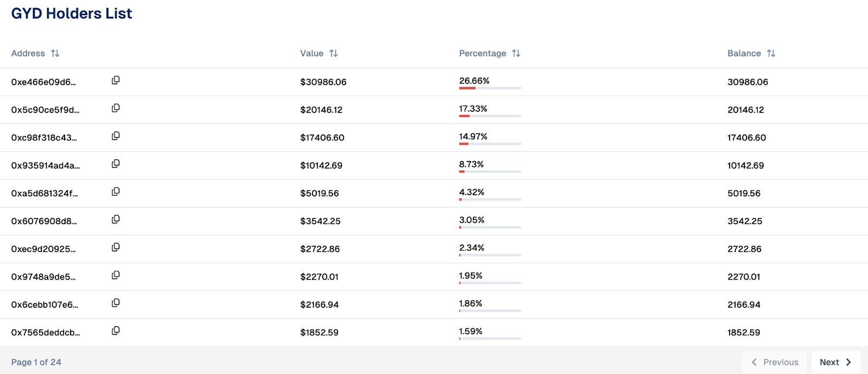Copy address 0xe466e09d6... with copy icon
868x374 pixels.
click(116, 80)
